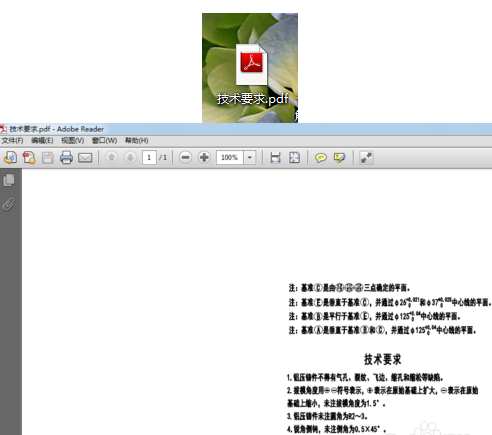Open attachments paperclip panel icon
The width and height of the screenshot is (492, 435).
(9, 204)
